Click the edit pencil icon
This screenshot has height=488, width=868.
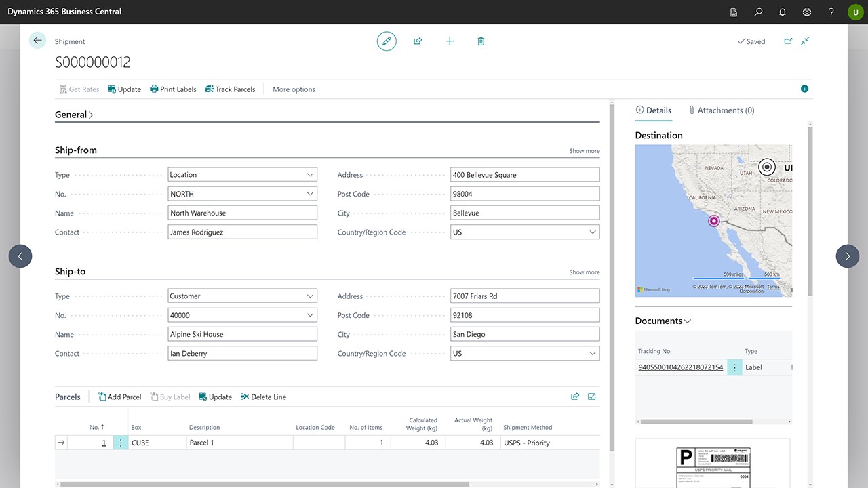tap(387, 41)
